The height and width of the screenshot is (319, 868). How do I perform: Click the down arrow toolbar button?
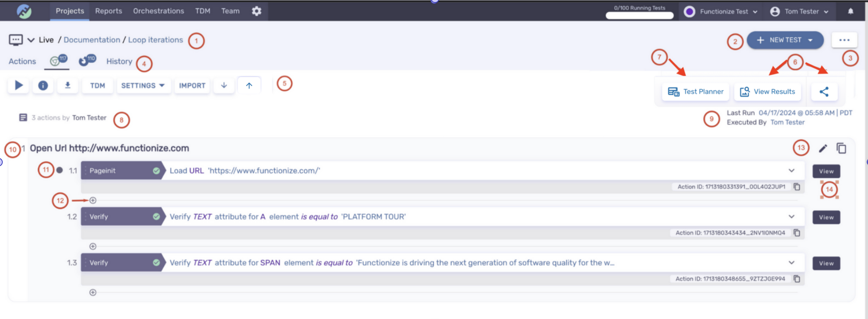tap(224, 86)
